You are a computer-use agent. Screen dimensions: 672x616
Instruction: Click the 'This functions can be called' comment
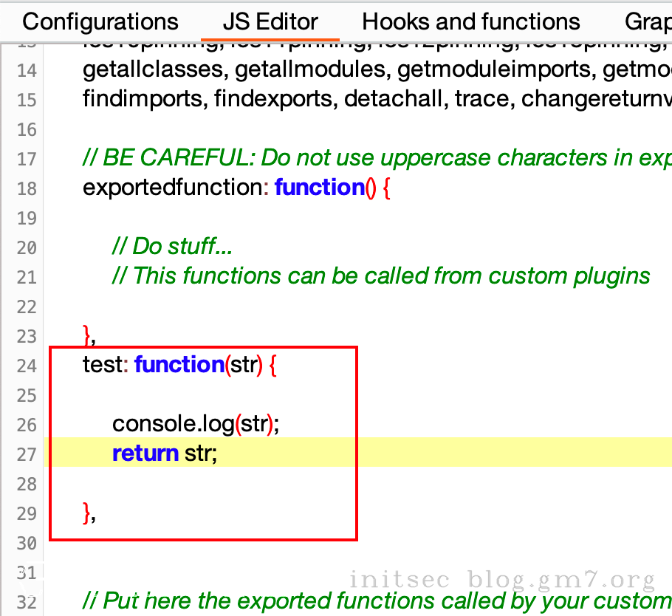(x=380, y=276)
